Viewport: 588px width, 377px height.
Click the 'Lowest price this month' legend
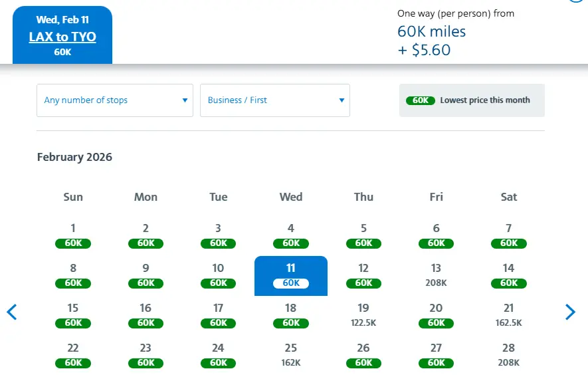[x=472, y=100]
